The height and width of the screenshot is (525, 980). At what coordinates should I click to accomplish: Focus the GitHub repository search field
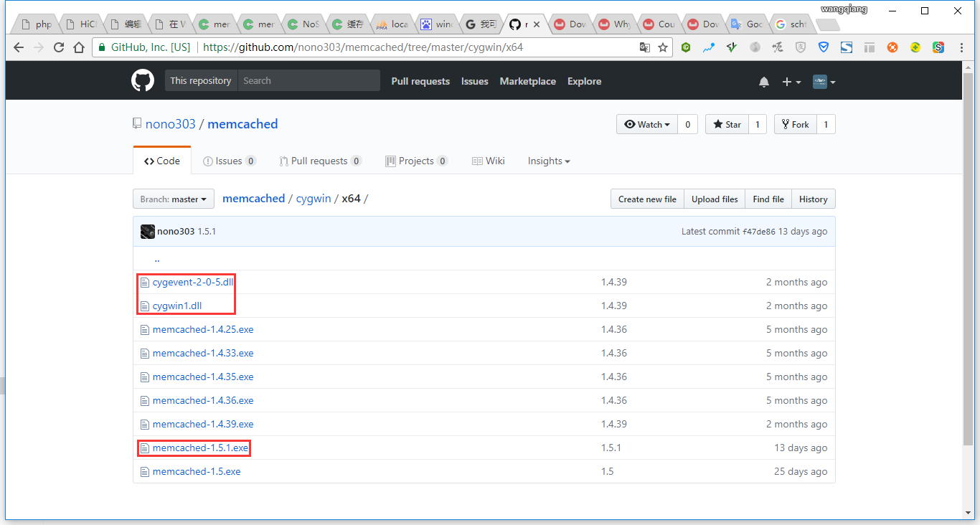(308, 80)
